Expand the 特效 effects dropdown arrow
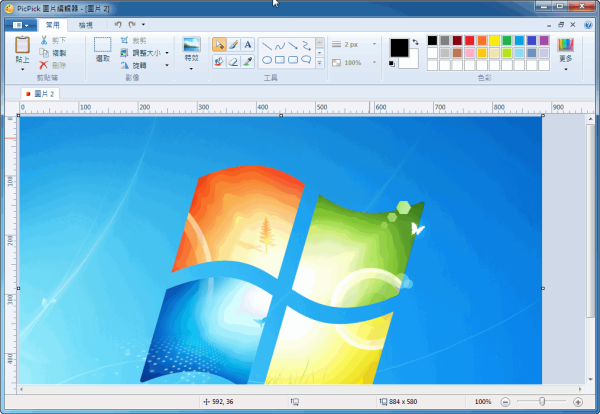This screenshot has height=414, width=600. [x=191, y=69]
